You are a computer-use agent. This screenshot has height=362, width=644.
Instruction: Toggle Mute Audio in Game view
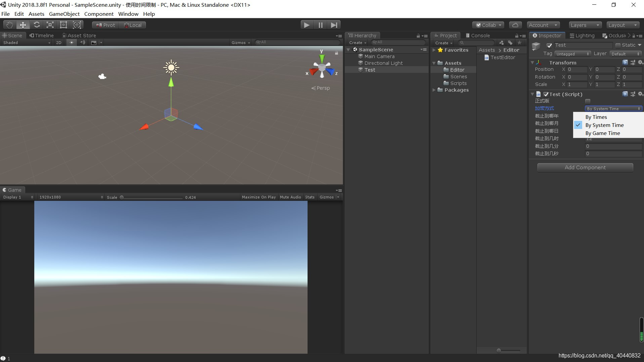coord(290,197)
